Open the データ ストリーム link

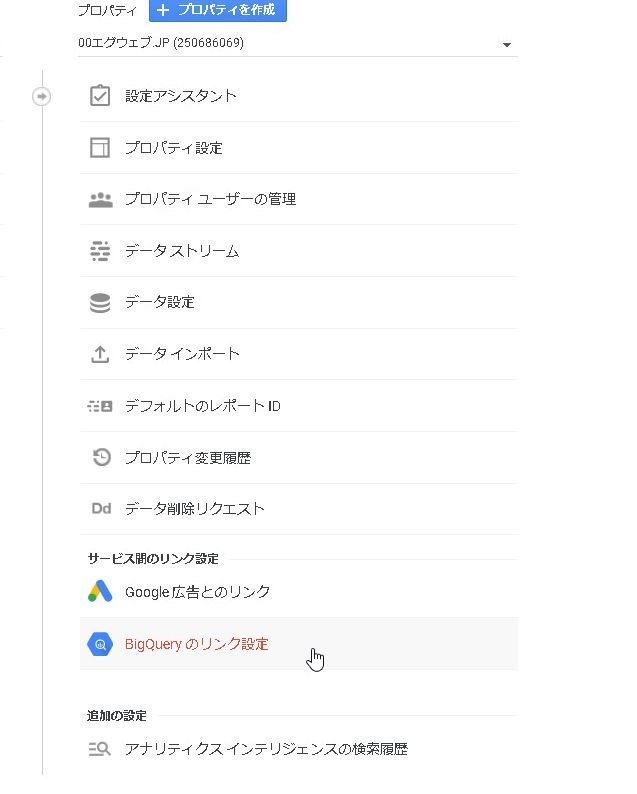182,251
